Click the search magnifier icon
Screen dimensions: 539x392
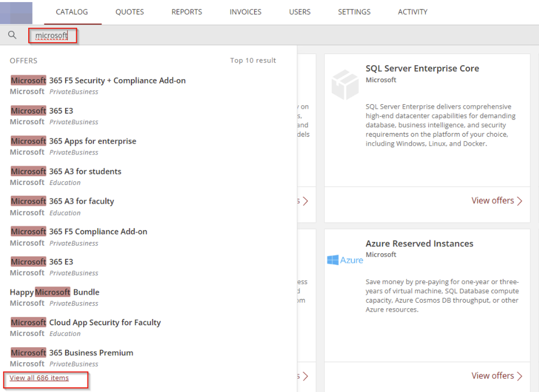coord(12,35)
